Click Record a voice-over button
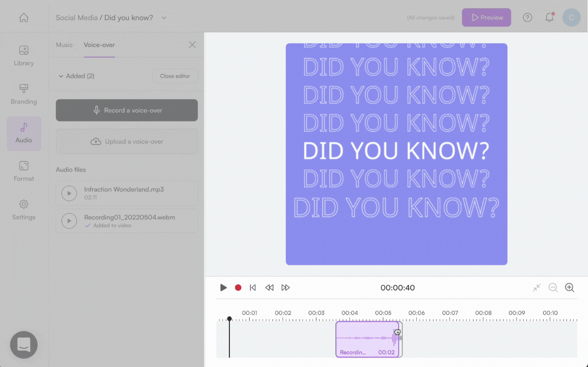 (127, 110)
